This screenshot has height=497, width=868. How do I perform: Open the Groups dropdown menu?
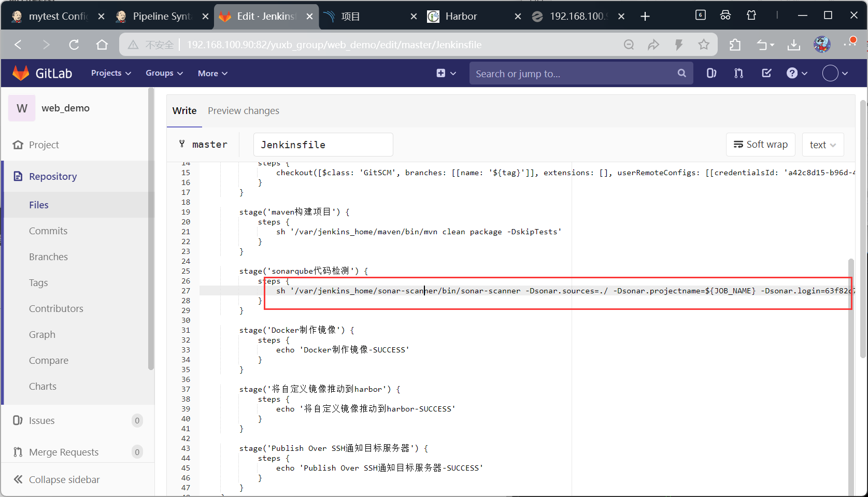pos(164,73)
